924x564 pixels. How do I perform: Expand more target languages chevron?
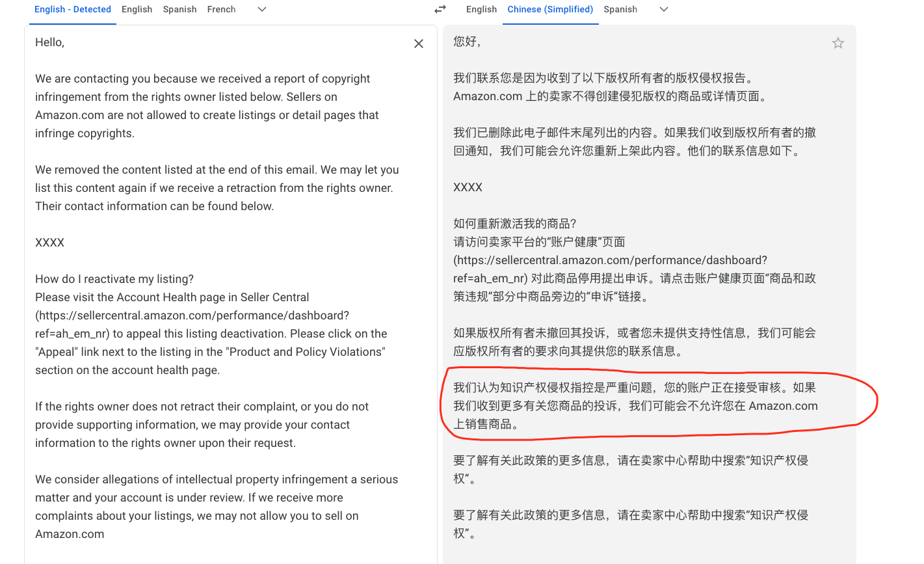point(664,9)
